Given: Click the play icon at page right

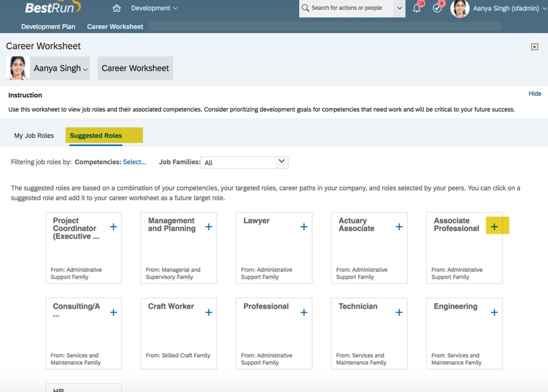Looking at the screenshot, I should (534, 47).
